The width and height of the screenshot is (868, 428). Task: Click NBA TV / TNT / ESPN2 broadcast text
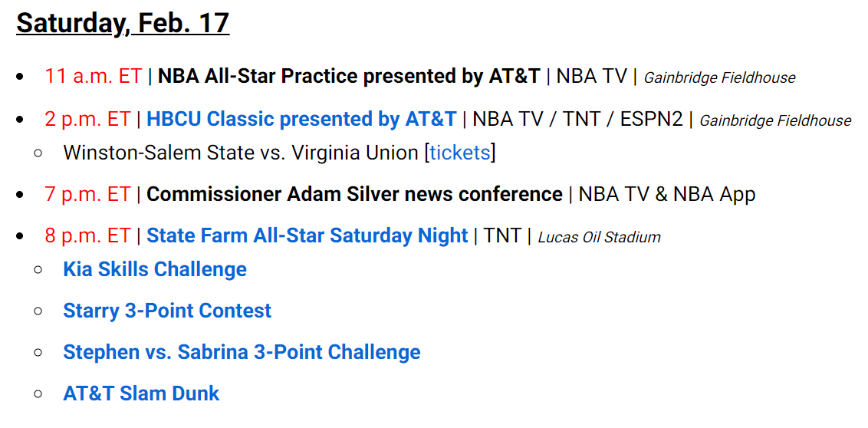point(578,119)
